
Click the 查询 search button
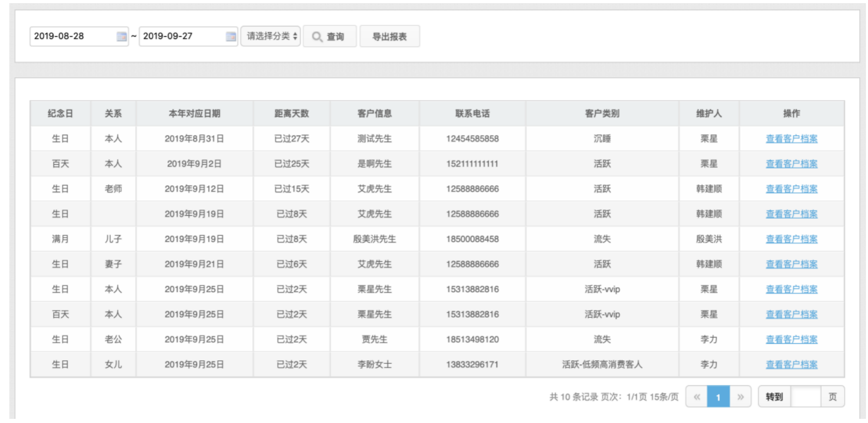[329, 37]
